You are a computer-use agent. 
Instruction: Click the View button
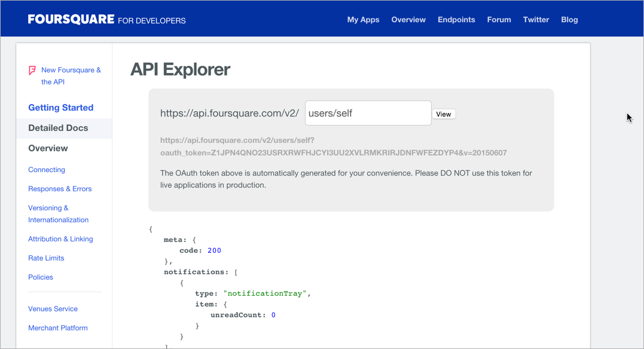(444, 114)
